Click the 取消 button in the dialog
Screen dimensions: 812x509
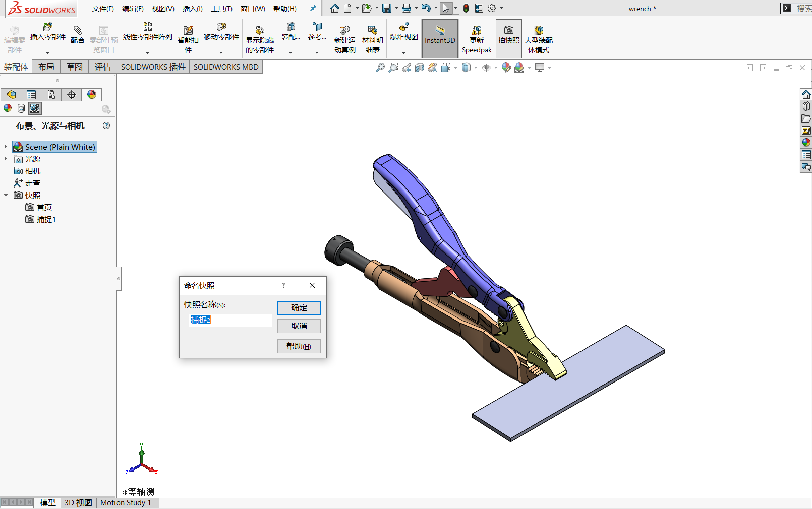[x=299, y=326]
